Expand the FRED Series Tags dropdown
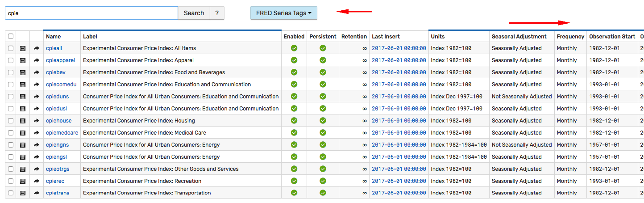 (x=284, y=13)
